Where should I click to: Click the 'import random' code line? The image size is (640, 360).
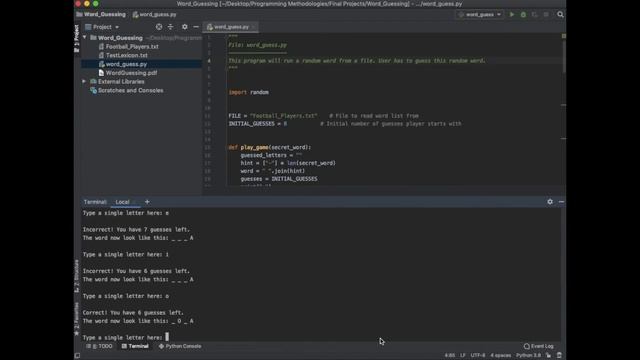248,92
